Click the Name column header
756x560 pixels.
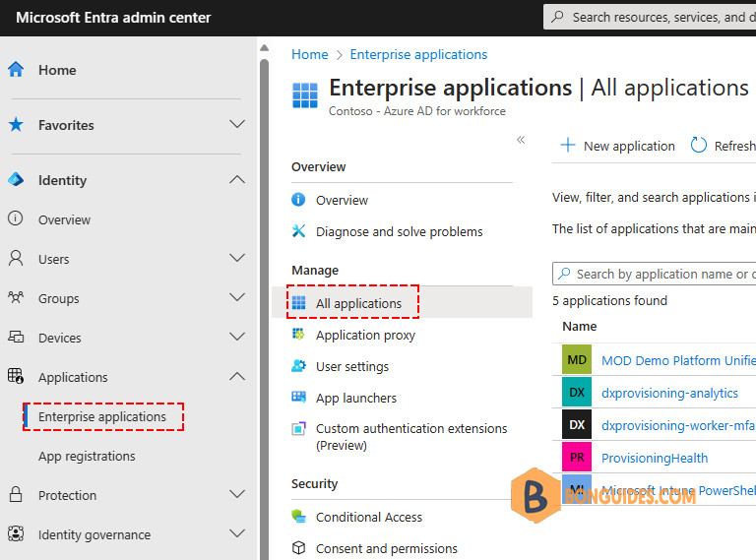pos(579,327)
